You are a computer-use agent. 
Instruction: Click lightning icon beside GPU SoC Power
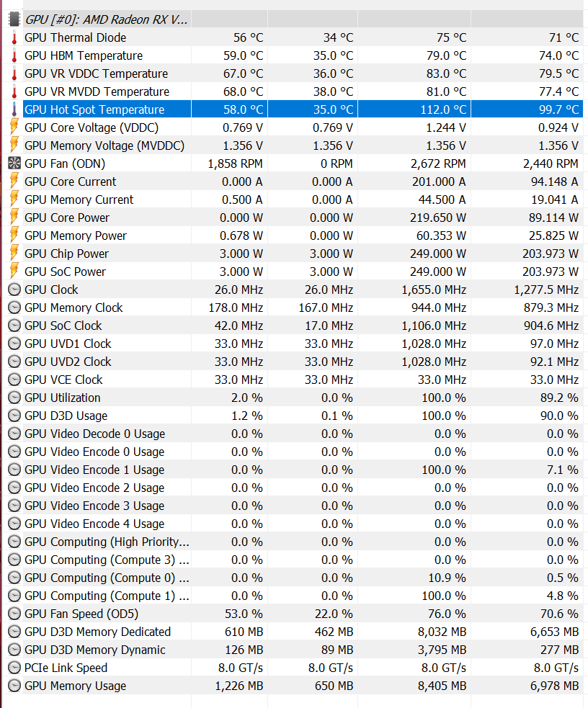[14, 272]
